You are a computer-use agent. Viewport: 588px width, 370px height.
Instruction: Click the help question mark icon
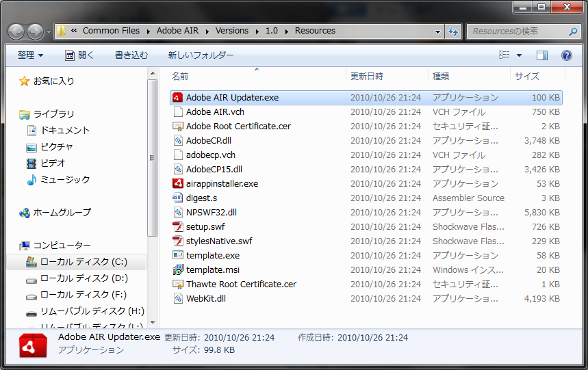(566, 55)
